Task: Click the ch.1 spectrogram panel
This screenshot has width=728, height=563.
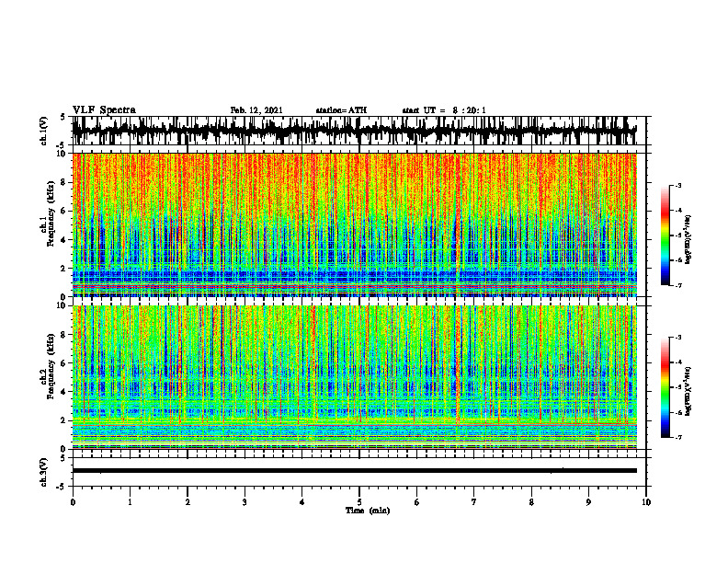Action: 354,224
